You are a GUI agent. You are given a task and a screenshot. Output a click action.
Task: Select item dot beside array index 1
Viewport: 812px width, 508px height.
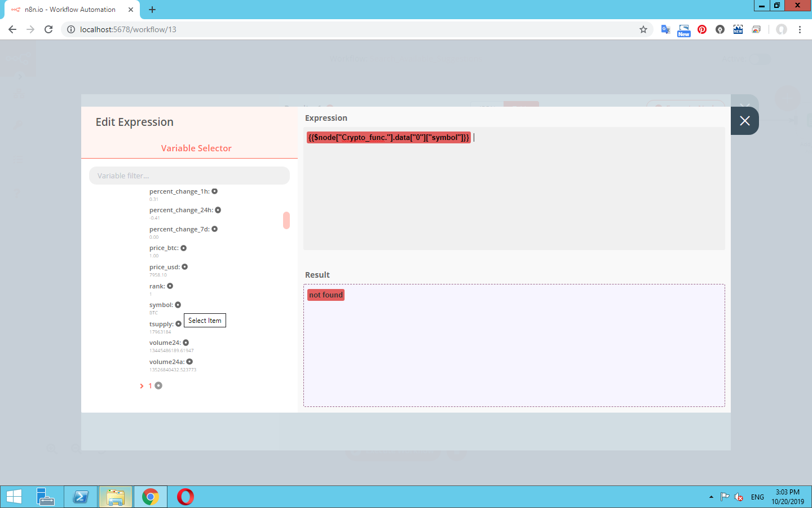point(158,386)
